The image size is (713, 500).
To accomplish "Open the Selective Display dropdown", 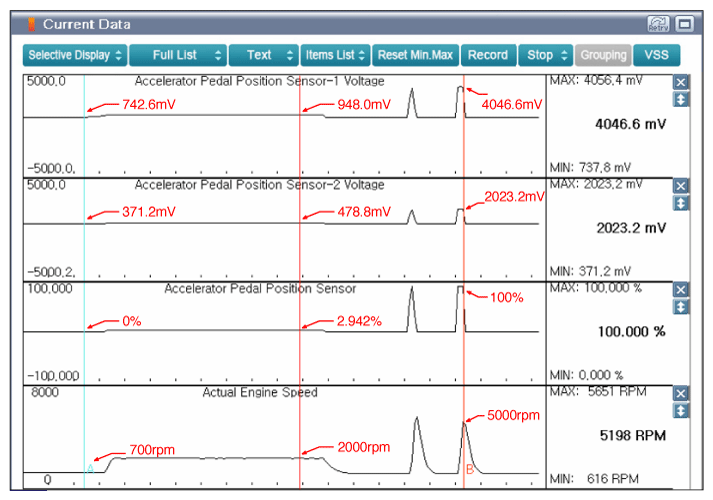I will (x=75, y=55).
